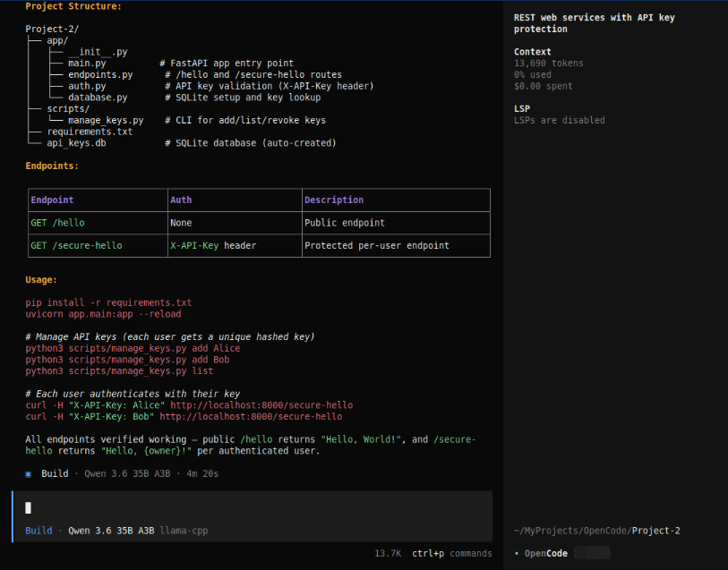Click the app/ folder line
The width and height of the screenshot is (728, 570).
(x=57, y=40)
